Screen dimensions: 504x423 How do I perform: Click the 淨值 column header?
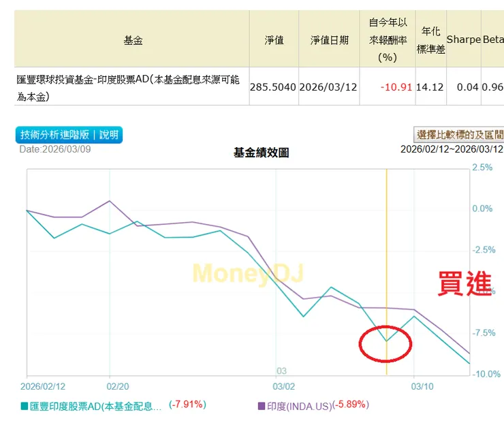pyautogui.click(x=274, y=40)
